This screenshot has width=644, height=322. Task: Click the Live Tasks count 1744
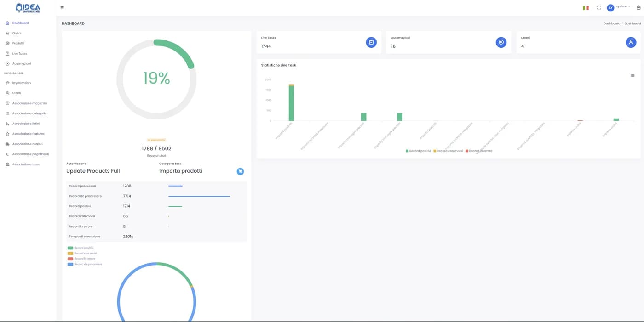point(266,46)
